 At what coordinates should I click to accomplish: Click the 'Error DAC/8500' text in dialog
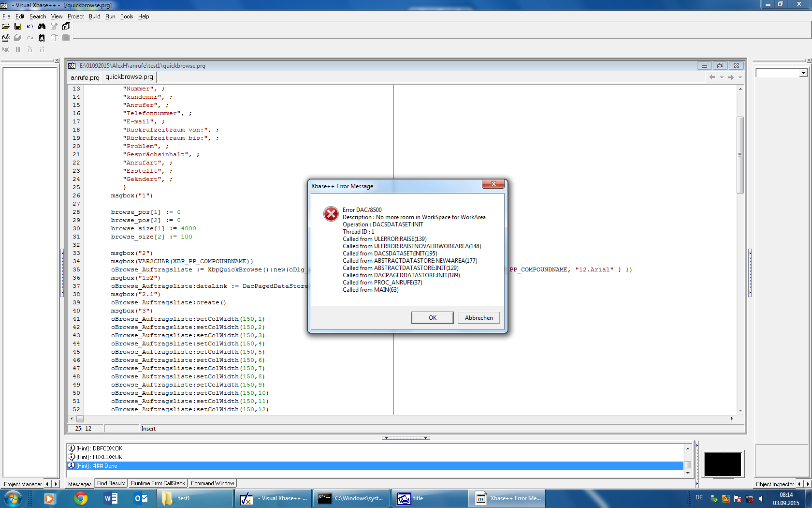362,210
